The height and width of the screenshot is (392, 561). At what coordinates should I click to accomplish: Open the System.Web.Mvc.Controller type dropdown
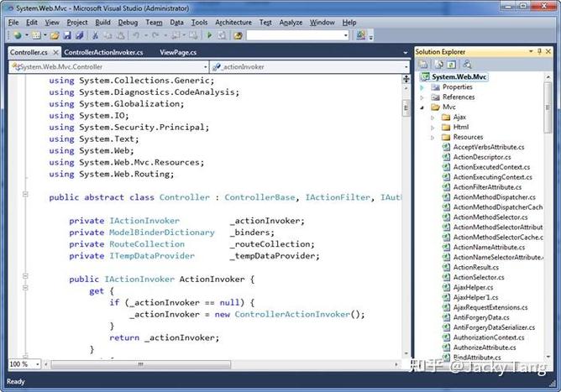206,67
